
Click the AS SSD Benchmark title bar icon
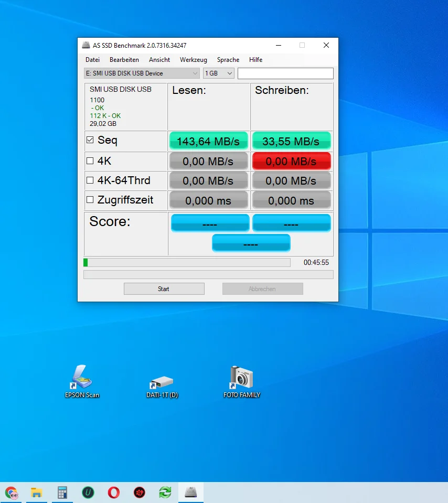pos(86,45)
